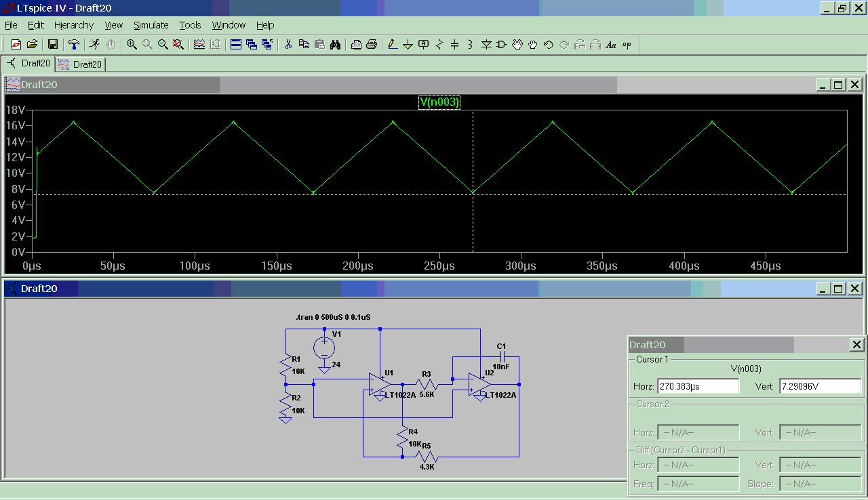Switch to the Draft20 waveform tab
The width and height of the screenshot is (868, 500).
click(80, 64)
